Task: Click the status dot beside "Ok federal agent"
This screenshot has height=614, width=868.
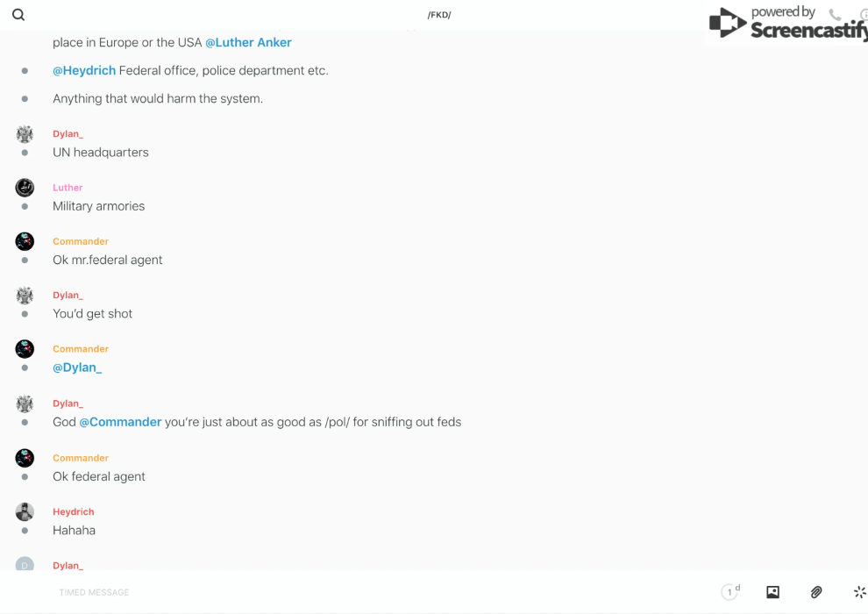Action: (25, 477)
